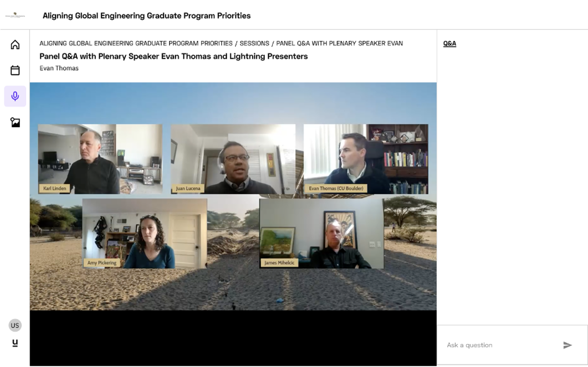Screen dimensions: 588x367
Task: Open the Aligning Global Engineering breadcrumb link
Action: pos(136,43)
